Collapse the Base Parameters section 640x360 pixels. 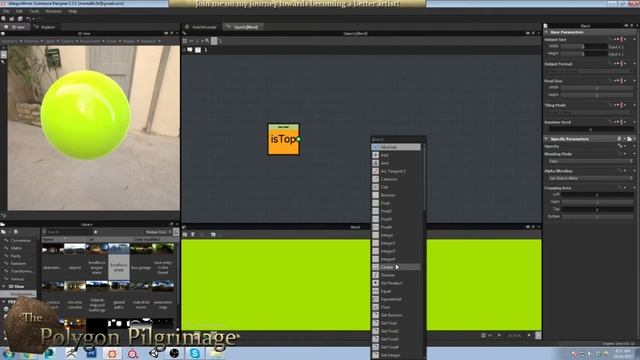pos(546,32)
